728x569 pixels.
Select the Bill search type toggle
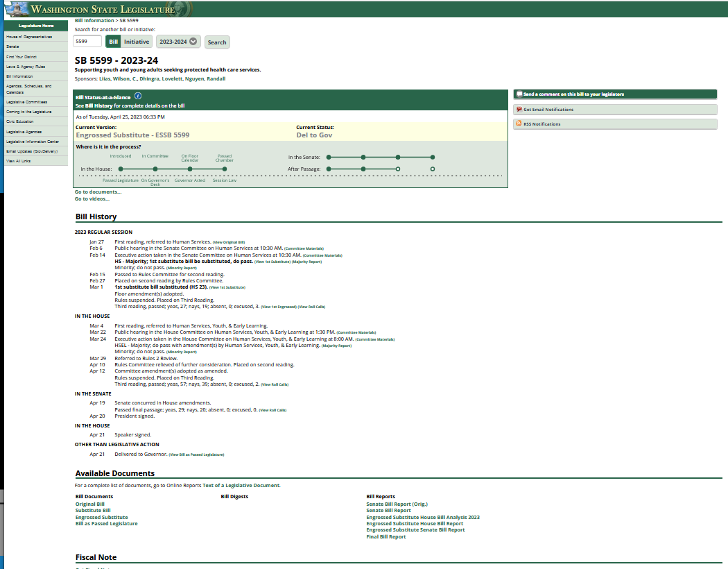113,42
